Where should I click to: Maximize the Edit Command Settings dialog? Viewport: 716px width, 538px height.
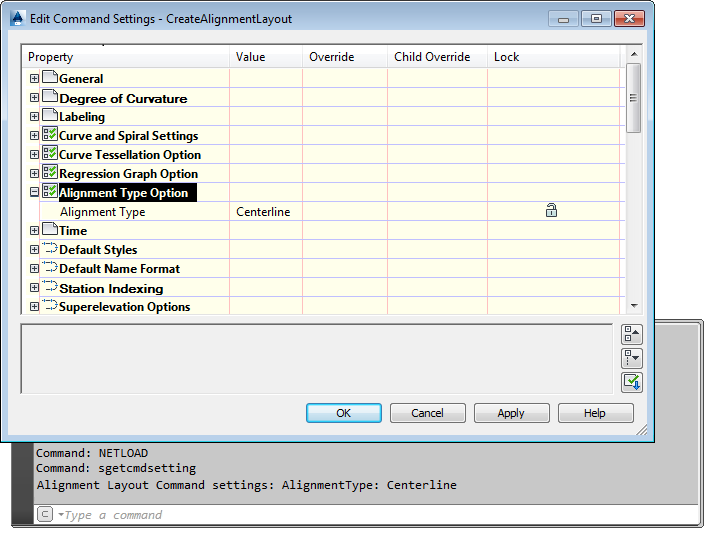(x=596, y=19)
